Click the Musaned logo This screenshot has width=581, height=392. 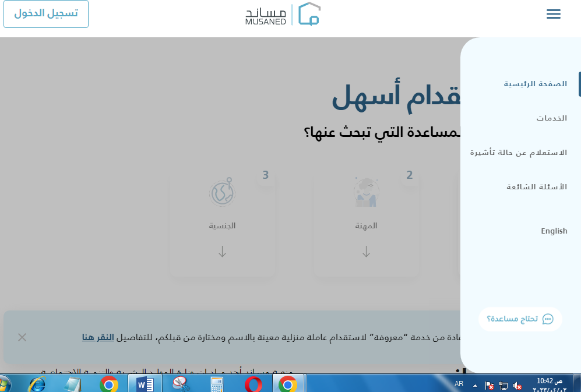point(283,15)
